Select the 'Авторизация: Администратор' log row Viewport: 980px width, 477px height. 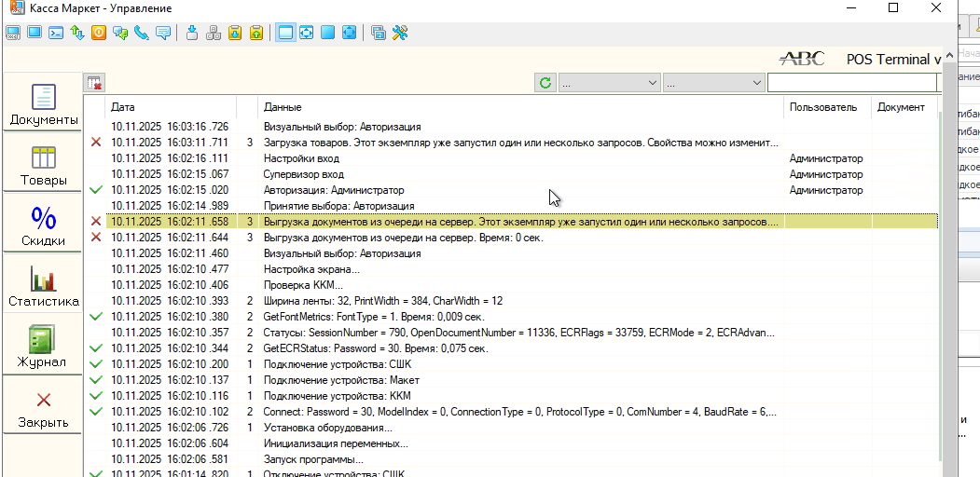[511, 190]
